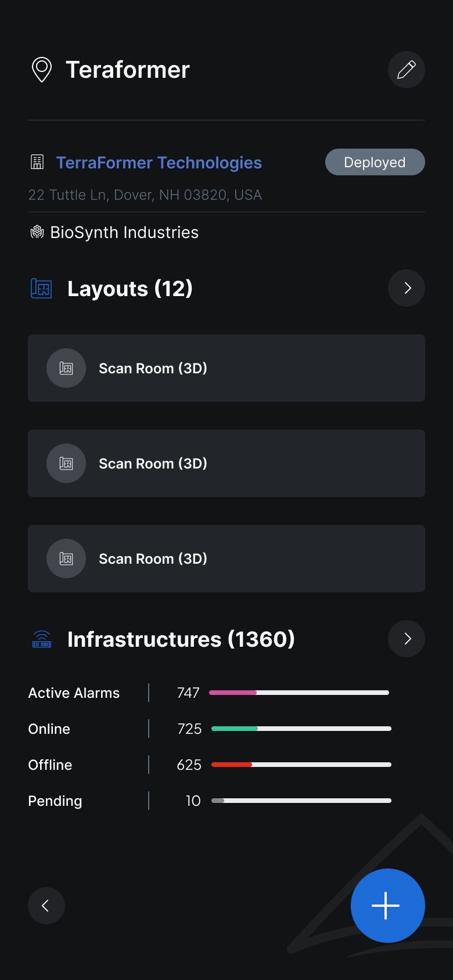The image size is (453, 980).
Task: Click the blue Layouts floor plan icon
Action: (x=41, y=289)
